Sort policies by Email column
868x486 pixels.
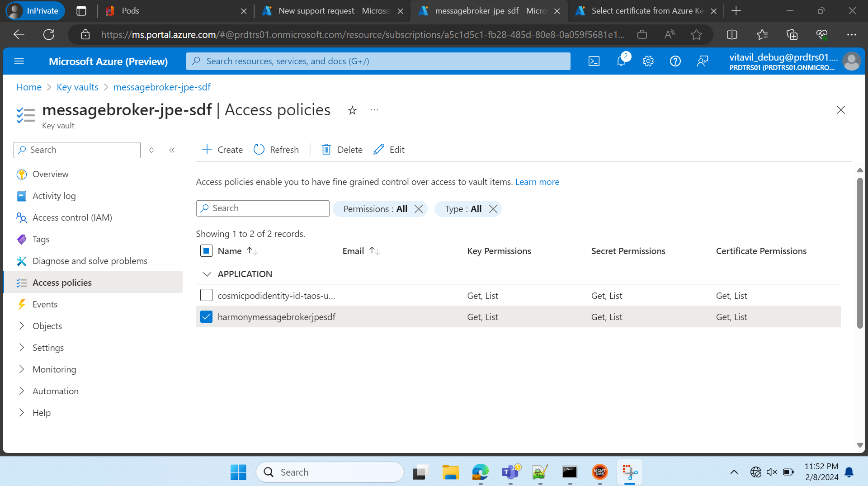pyautogui.click(x=361, y=251)
